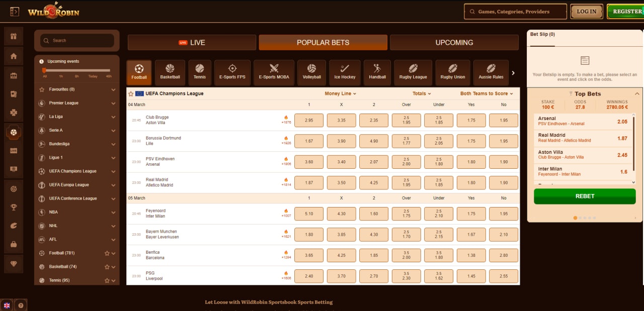Screen dimensions: 644x311
Task: Select the Rugby Union sport icon
Action: pyautogui.click(x=453, y=73)
